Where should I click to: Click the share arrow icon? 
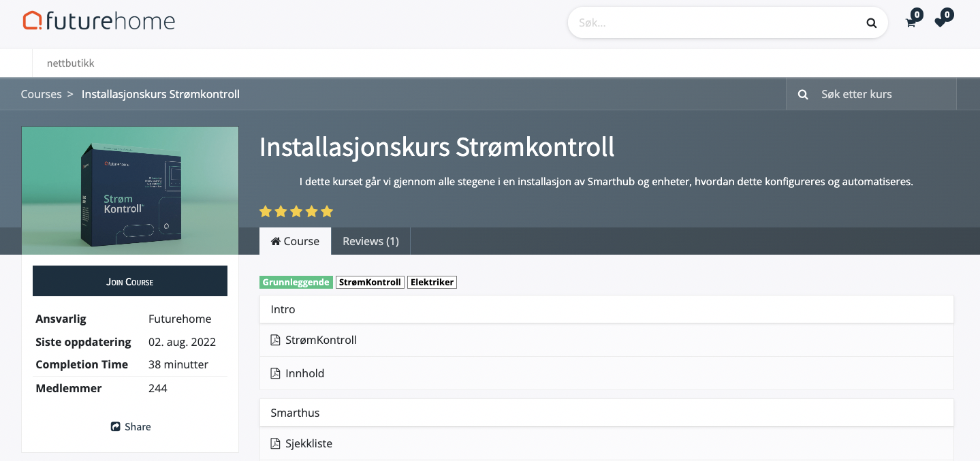click(116, 427)
